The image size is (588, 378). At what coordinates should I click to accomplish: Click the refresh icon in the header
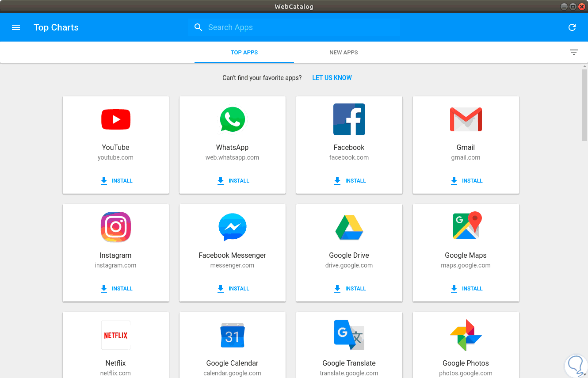[572, 27]
